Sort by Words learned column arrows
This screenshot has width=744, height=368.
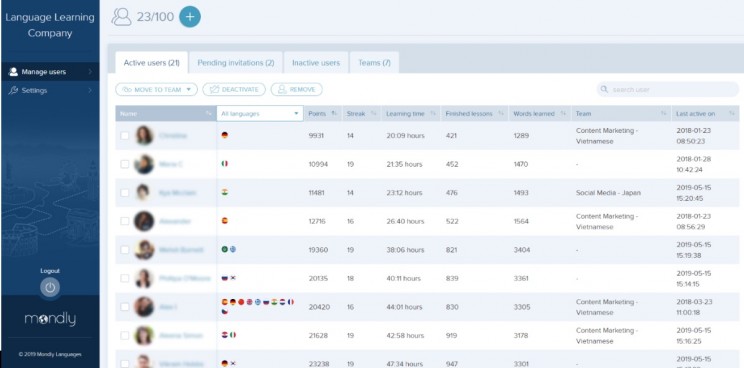[x=563, y=114]
